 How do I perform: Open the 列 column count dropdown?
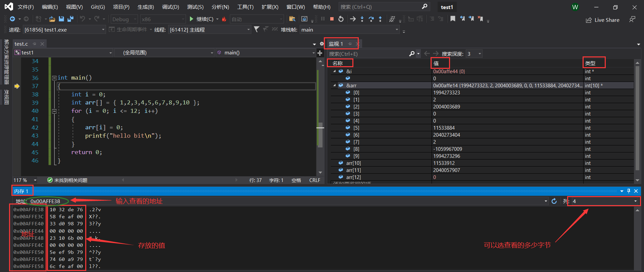tap(604, 201)
